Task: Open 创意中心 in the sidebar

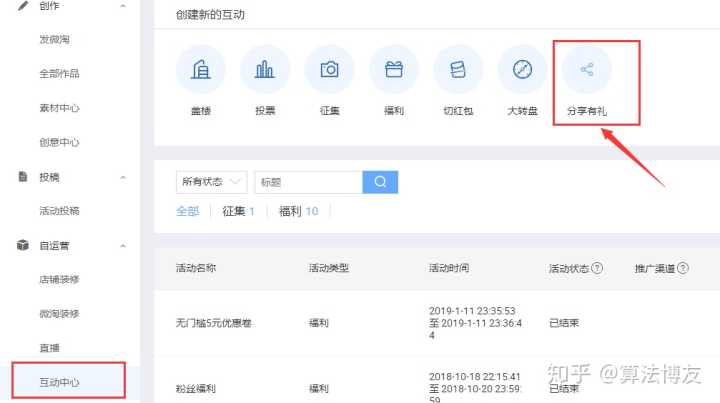Action: [59, 142]
